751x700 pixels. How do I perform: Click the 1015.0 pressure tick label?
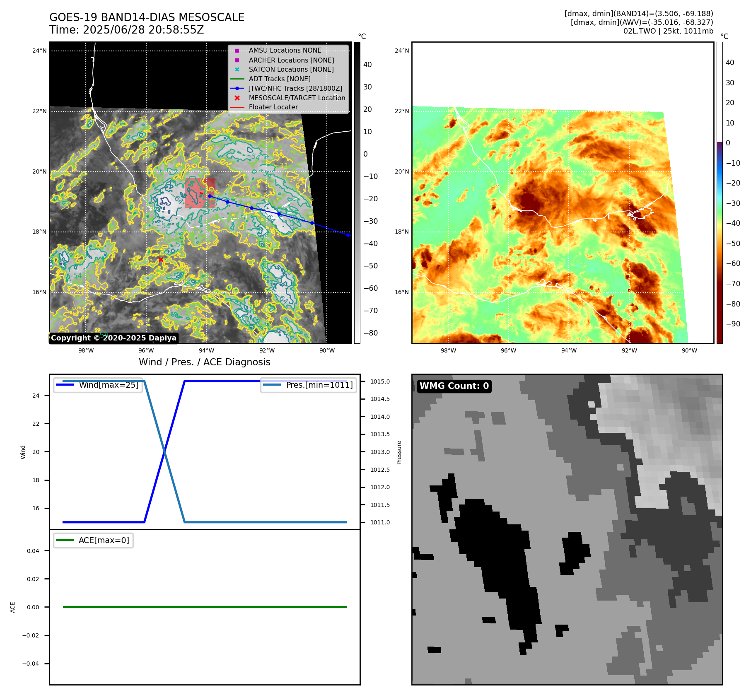380,381
